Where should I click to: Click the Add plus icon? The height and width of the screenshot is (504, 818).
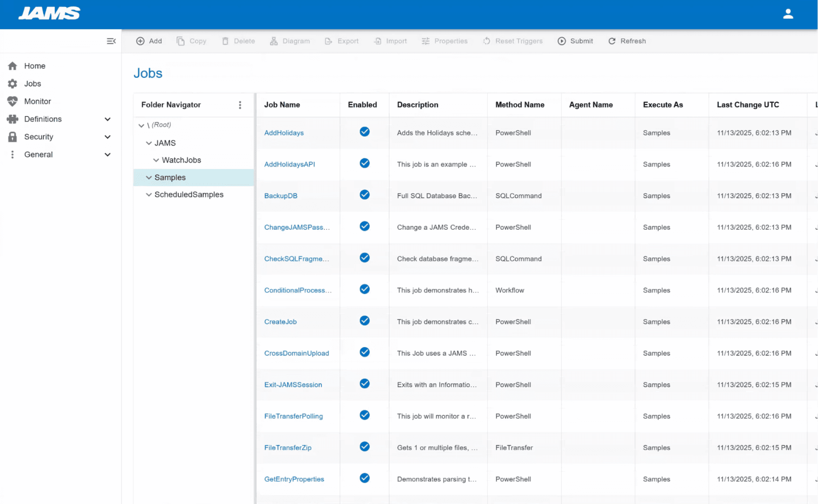[x=140, y=41]
